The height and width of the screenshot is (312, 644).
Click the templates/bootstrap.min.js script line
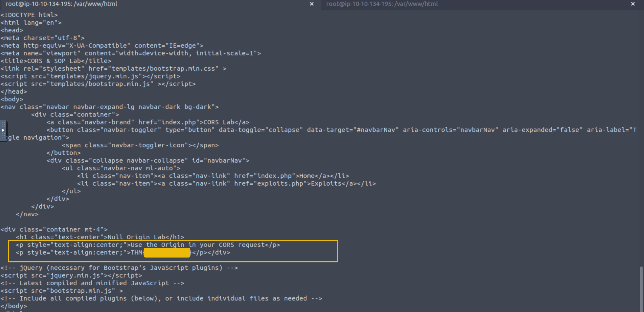[x=98, y=84]
